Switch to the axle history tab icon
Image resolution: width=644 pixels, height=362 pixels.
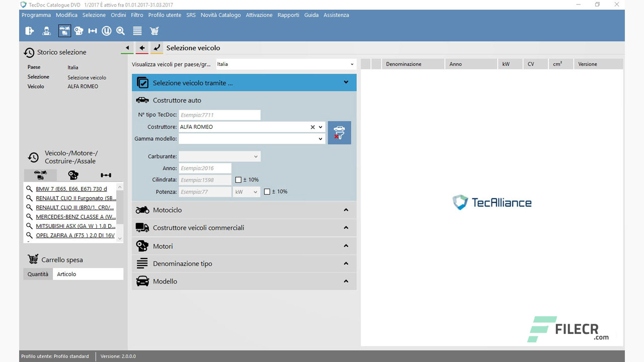tap(106, 175)
